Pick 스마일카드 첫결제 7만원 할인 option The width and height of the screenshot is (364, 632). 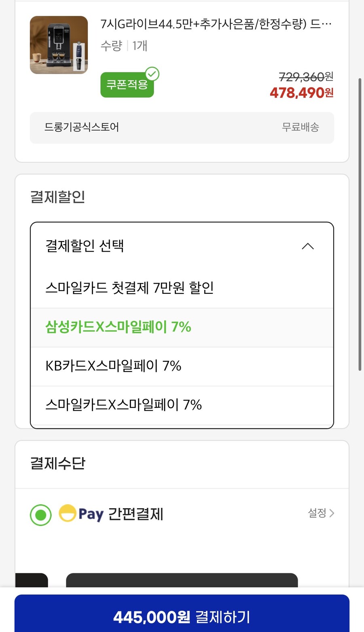click(x=130, y=288)
